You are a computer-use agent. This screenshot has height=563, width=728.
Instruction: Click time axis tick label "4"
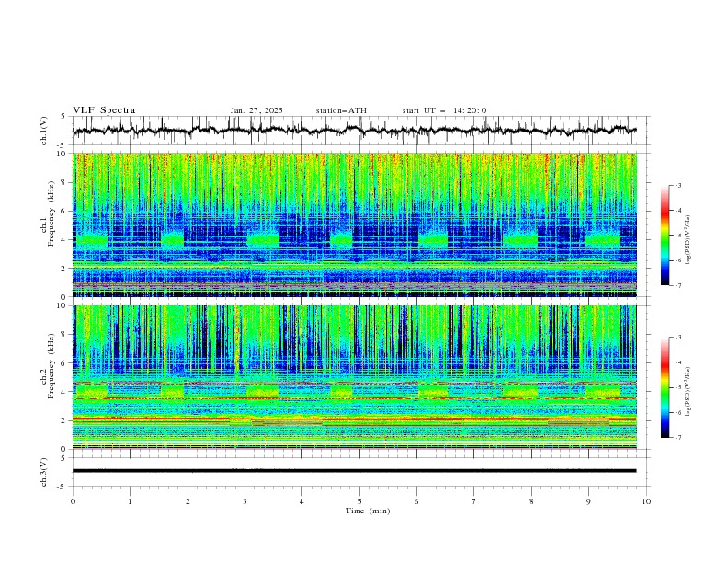(302, 501)
